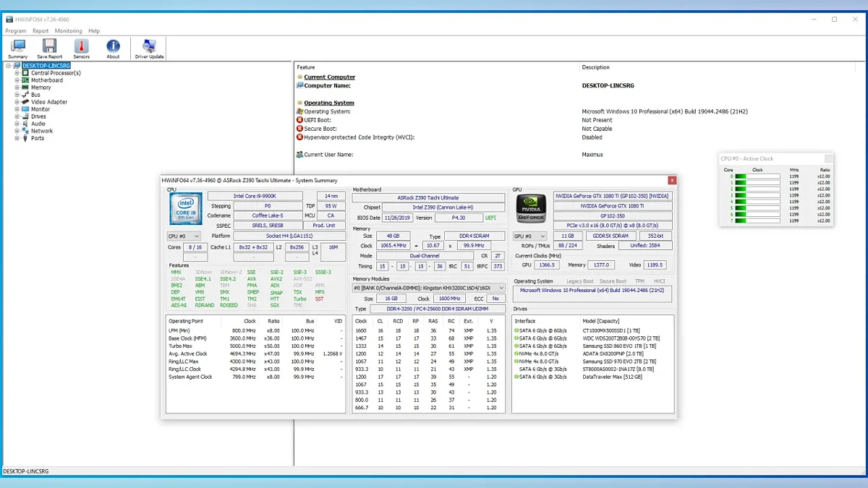Click the Core 4 clock bar
The image size is (868, 488).
(757, 202)
